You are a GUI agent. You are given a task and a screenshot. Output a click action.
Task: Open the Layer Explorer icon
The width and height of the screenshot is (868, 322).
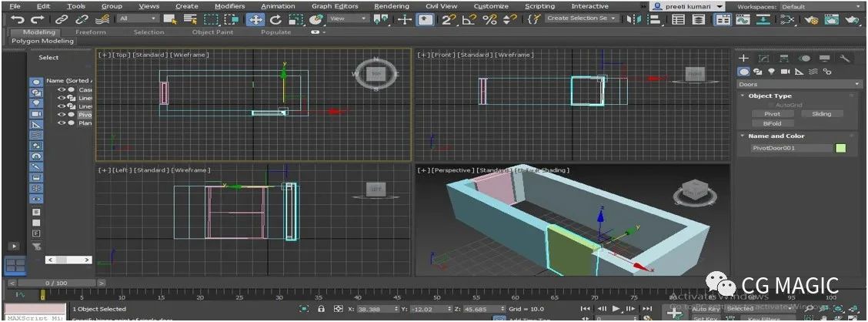(699, 19)
